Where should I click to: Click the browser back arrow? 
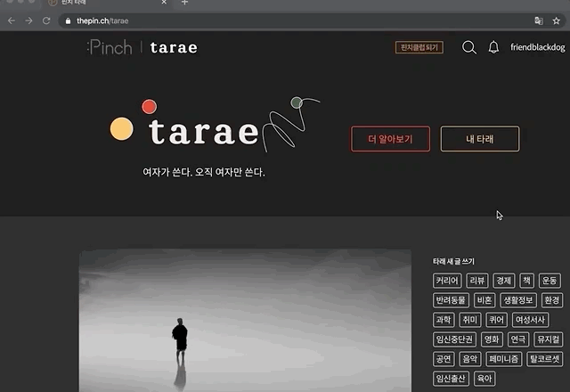click(x=12, y=20)
